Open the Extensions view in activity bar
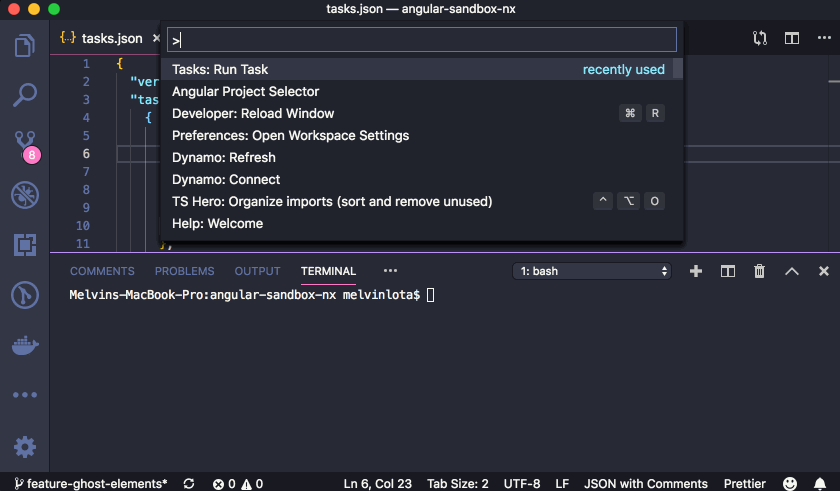Screen dimensions: 840x491 coord(25,245)
